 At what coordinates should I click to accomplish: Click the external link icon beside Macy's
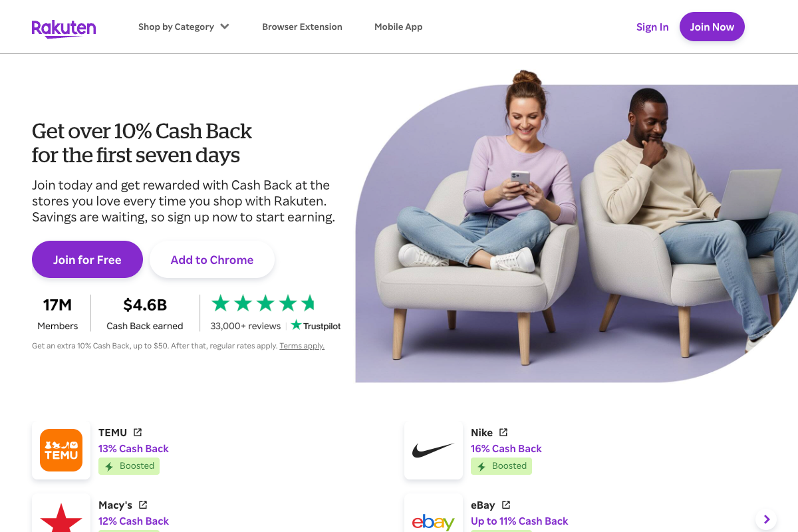[143, 505]
